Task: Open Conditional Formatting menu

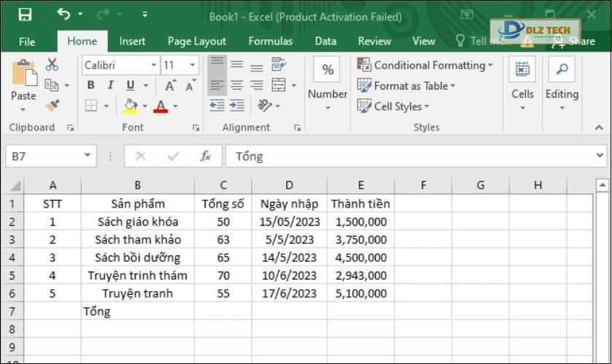Action: pyautogui.click(x=425, y=65)
